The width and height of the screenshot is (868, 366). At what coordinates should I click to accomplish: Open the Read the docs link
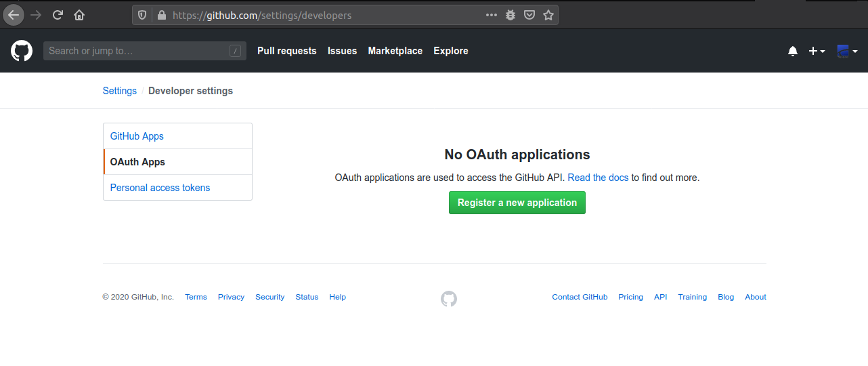point(598,178)
